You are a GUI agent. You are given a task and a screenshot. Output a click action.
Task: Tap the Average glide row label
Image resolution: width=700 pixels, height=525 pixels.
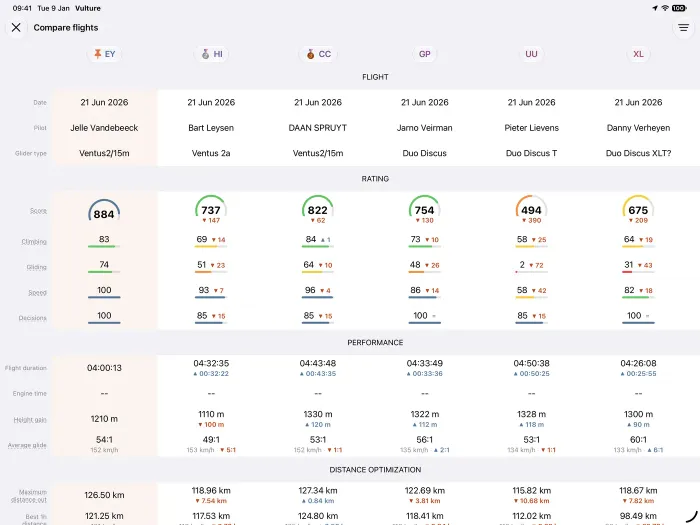click(27, 445)
